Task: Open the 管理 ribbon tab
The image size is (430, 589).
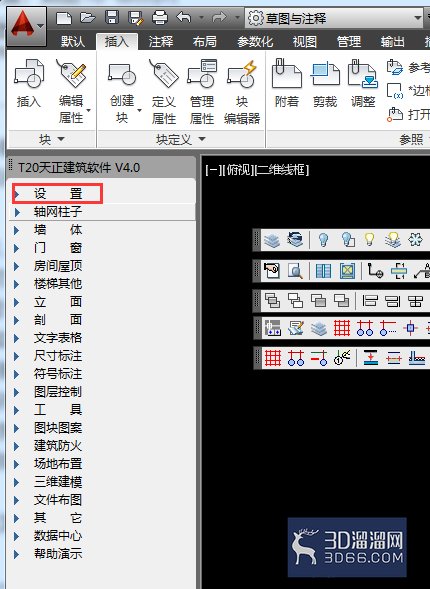Action: point(349,41)
